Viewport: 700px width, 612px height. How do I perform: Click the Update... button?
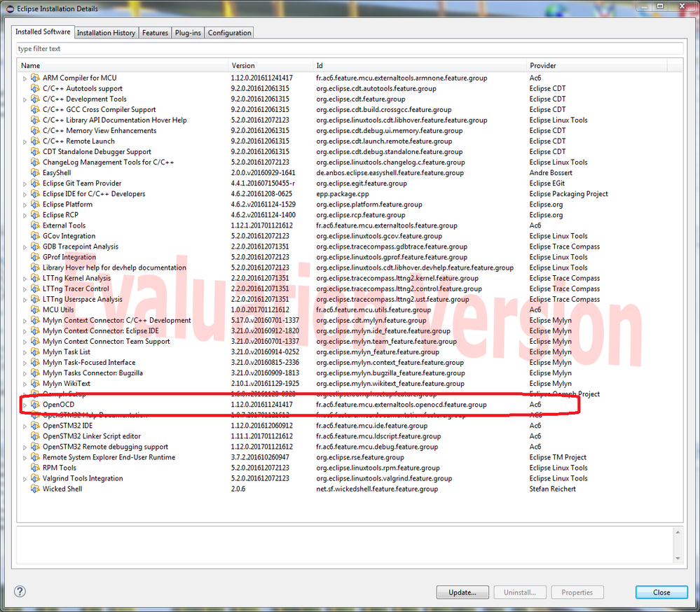(462, 592)
